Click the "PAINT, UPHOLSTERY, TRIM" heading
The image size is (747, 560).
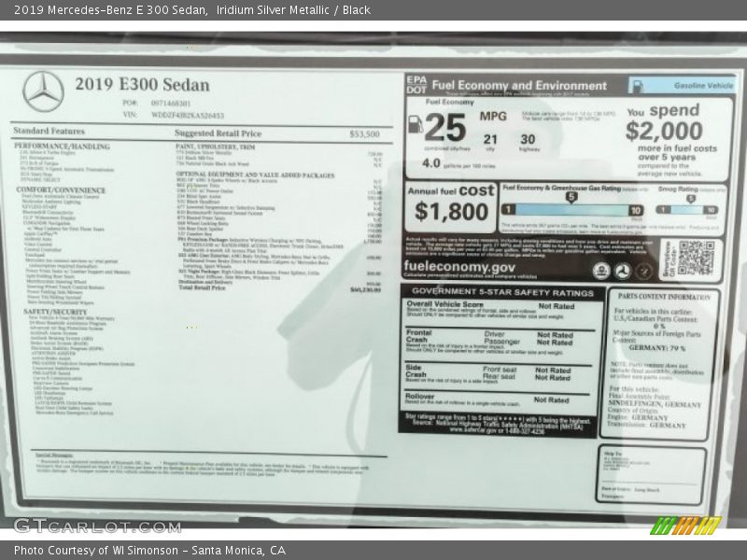216,147
